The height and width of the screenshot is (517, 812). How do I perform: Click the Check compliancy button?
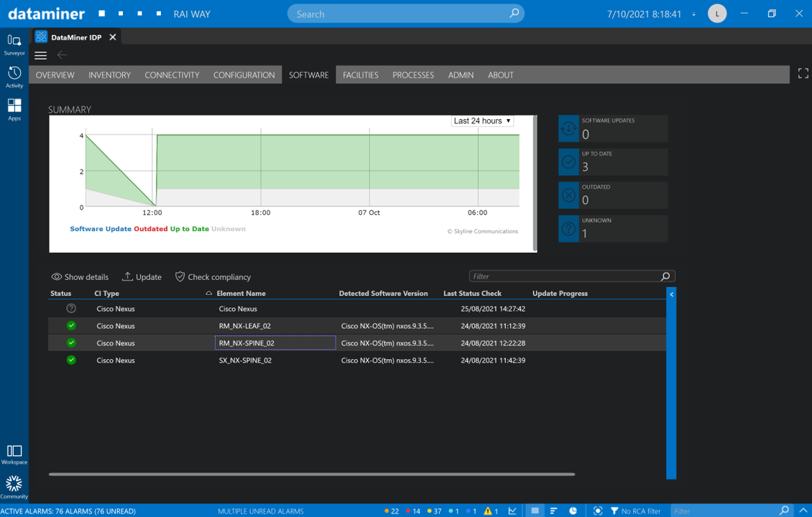click(213, 277)
